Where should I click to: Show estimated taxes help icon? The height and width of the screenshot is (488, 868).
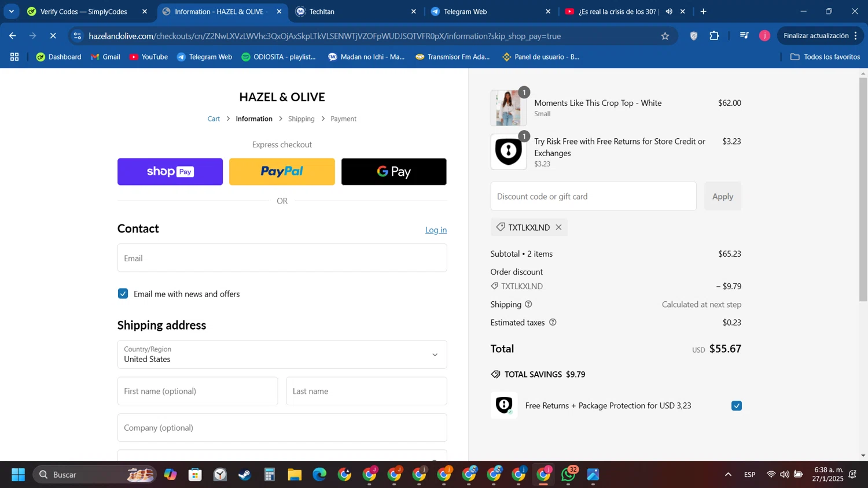click(x=552, y=322)
